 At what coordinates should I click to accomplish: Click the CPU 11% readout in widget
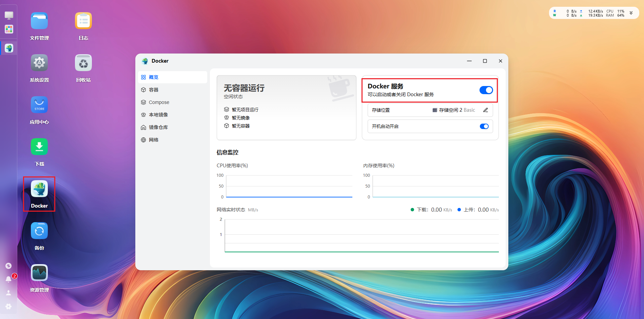tap(616, 11)
